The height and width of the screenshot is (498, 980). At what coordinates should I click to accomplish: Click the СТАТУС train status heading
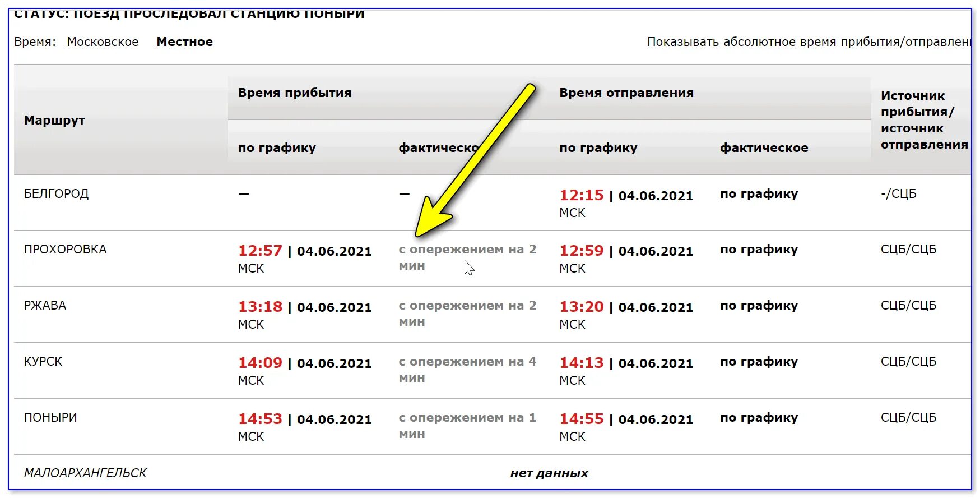(x=189, y=14)
